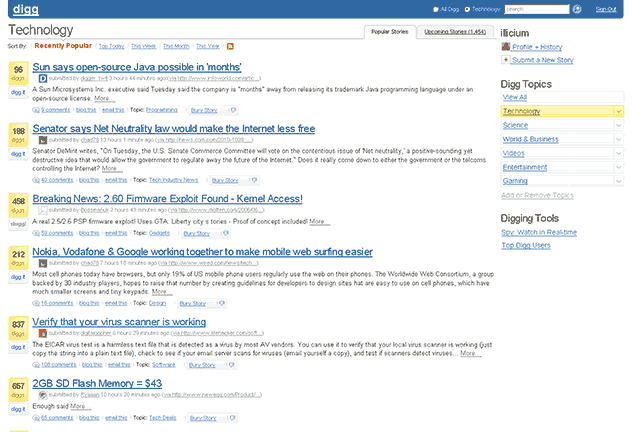Click comment bubble icon beside 9 comments
The image size is (632, 432).
[x=36, y=110]
